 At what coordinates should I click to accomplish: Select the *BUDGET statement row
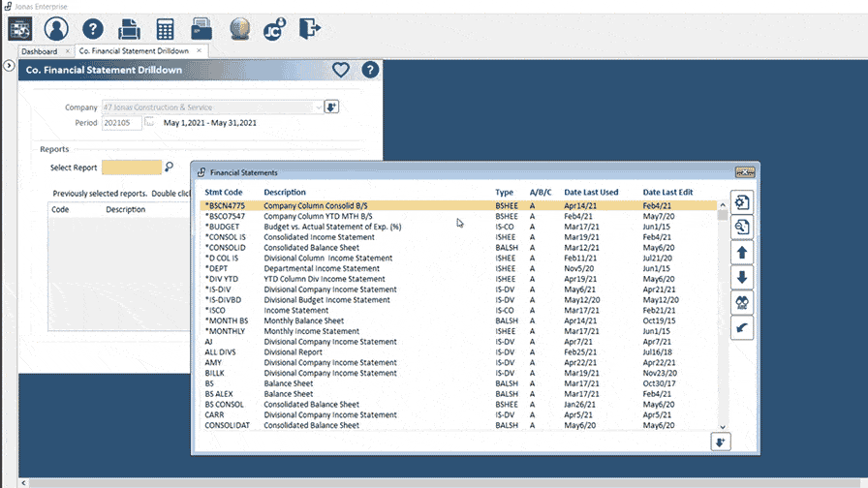[458, 227]
